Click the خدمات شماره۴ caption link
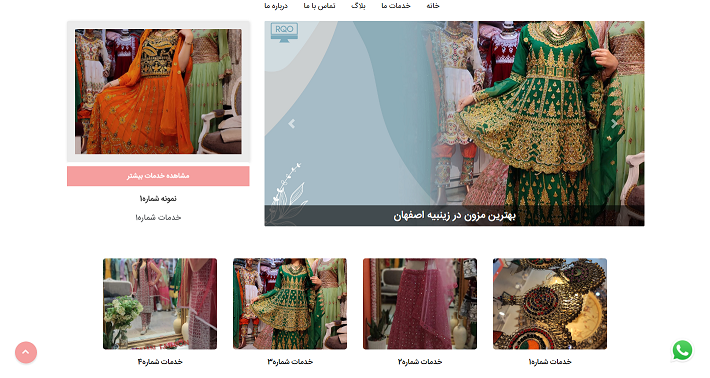The height and width of the screenshot is (378, 710). (160, 362)
